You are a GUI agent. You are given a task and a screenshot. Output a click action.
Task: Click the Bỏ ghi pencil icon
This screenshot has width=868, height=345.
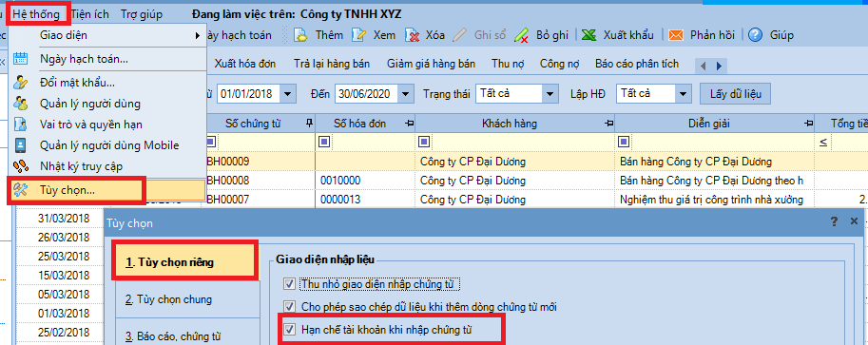[521, 35]
